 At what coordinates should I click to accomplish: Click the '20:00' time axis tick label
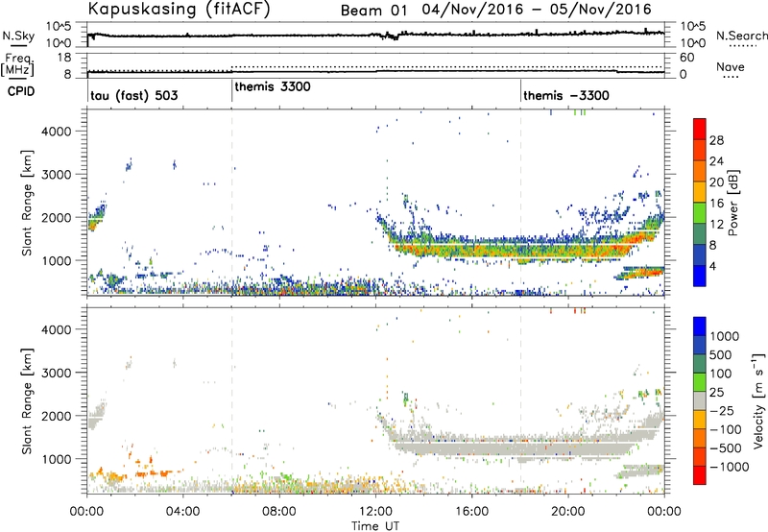[568, 512]
